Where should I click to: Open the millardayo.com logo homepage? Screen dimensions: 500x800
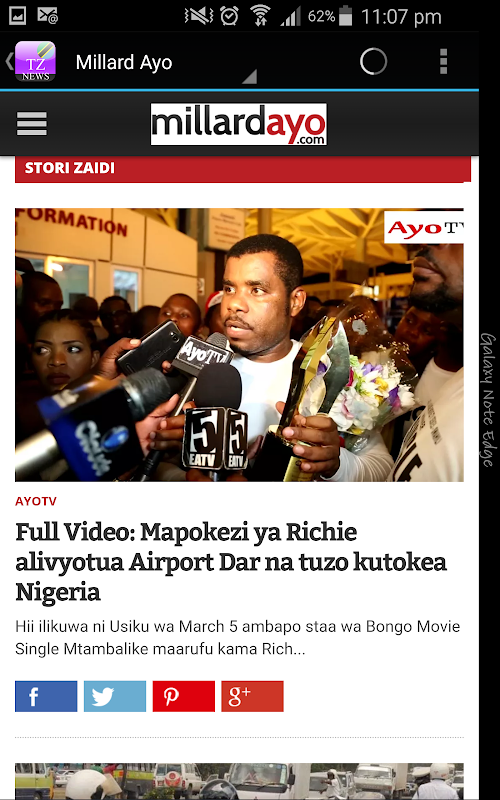pyautogui.click(x=239, y=124)
